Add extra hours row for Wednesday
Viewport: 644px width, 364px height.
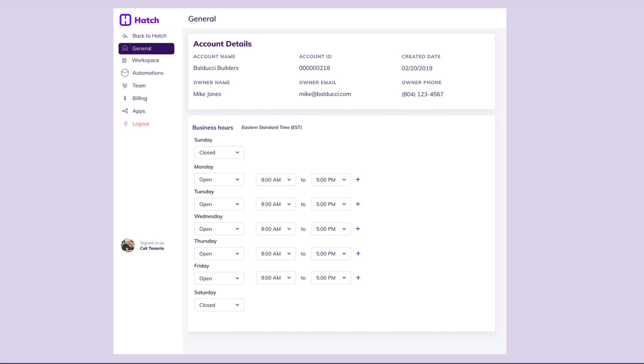pyautogui.click(x=358, y=229)
